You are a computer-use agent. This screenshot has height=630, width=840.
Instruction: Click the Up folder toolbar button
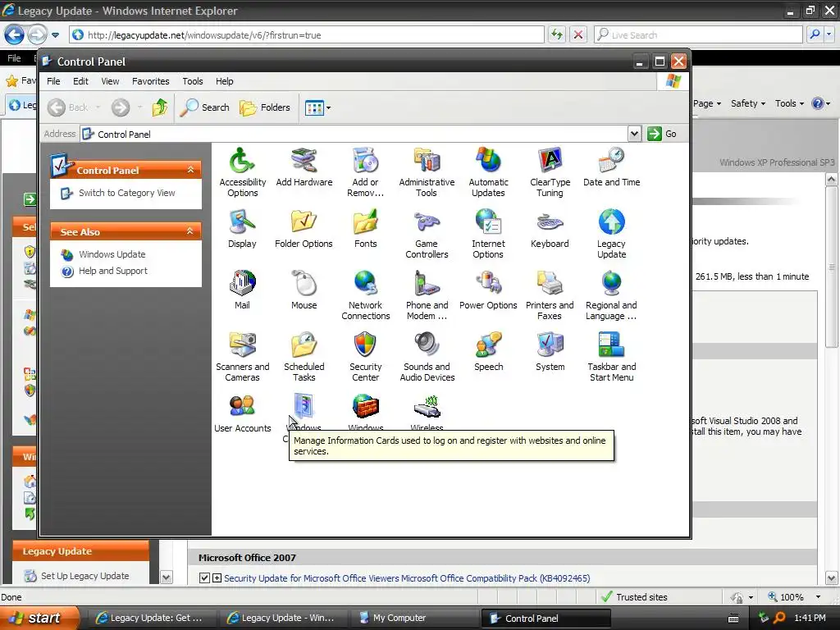pyautogui.click(x=160, y=107)
